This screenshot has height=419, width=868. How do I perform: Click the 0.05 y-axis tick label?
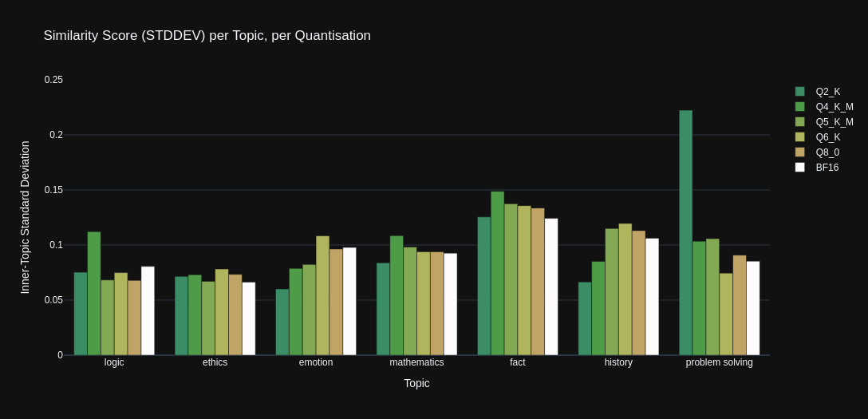pos(53,300)
